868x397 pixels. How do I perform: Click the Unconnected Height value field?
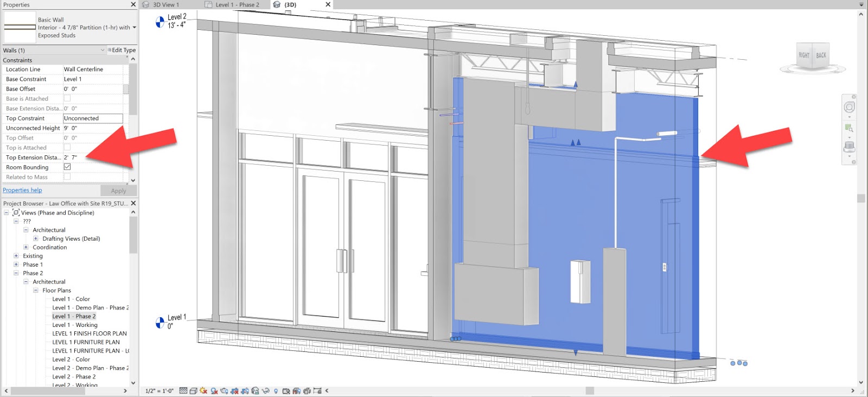pos(93,128)
